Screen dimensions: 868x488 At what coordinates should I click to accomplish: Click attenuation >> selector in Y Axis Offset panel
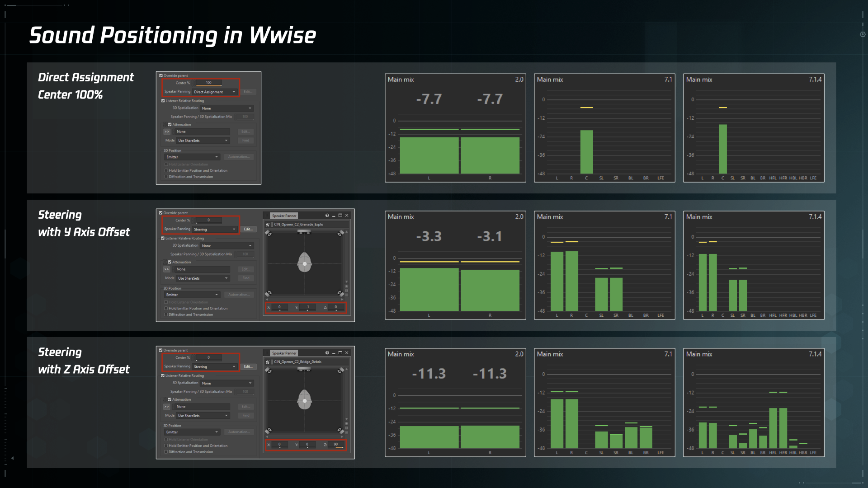coord(167,269)
